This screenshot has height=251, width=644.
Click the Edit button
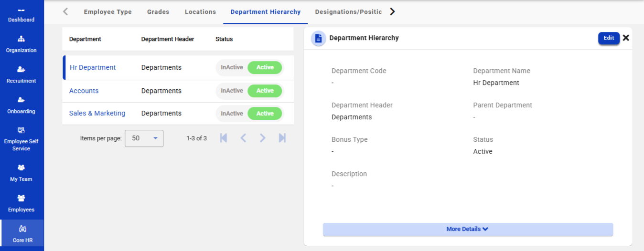click(609, 38)
